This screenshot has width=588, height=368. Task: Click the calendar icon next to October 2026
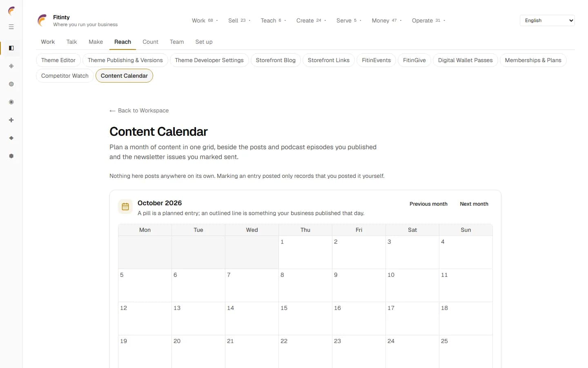click(x=125, y=207)
